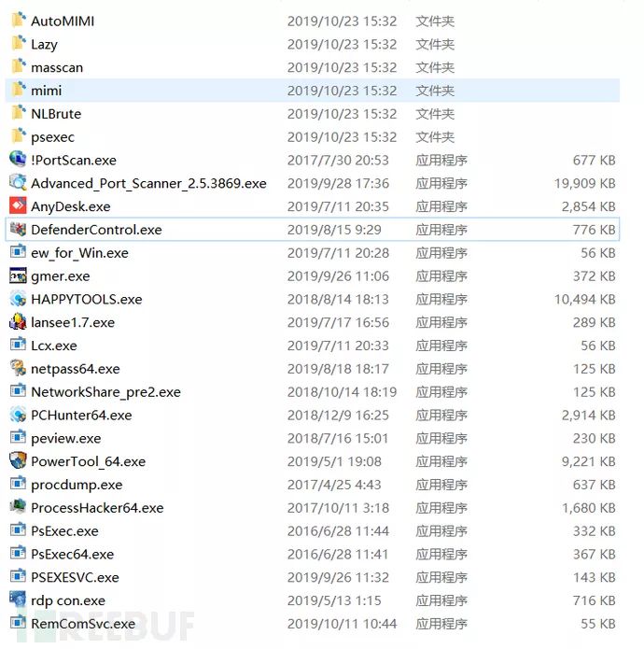Viewport: 644px width, 649px height.
Task: Click the ew_for_Win.exe icon
Action: tap(18, 251)
